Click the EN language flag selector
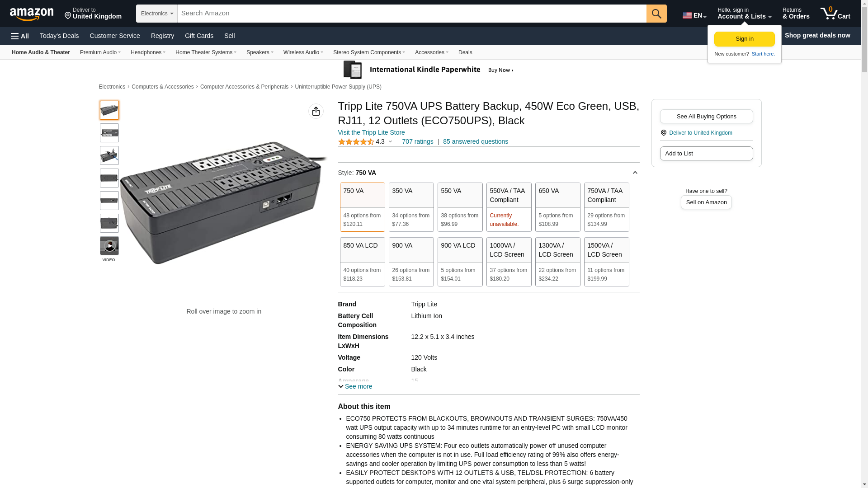Viewport: 868px width, 488px height. coord(694,15)
